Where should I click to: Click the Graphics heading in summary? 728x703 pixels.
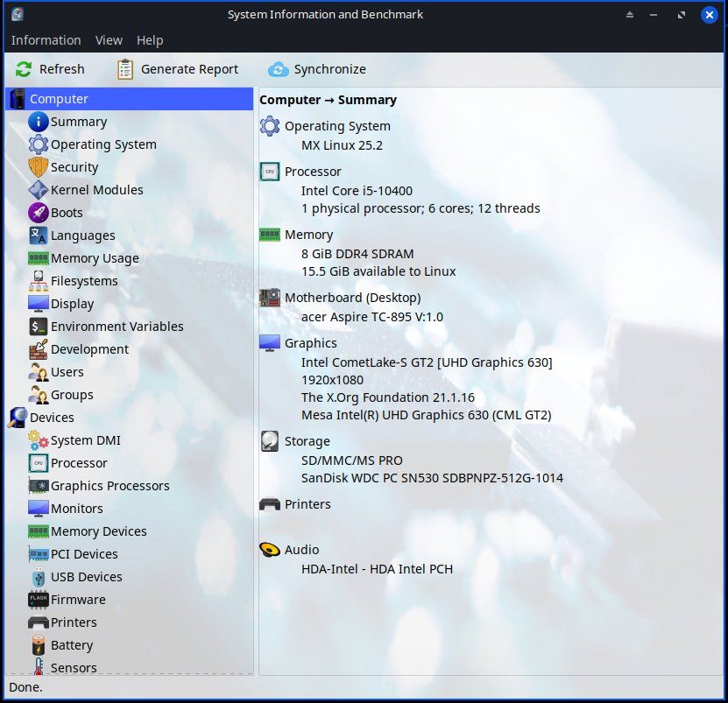point(311,343)
